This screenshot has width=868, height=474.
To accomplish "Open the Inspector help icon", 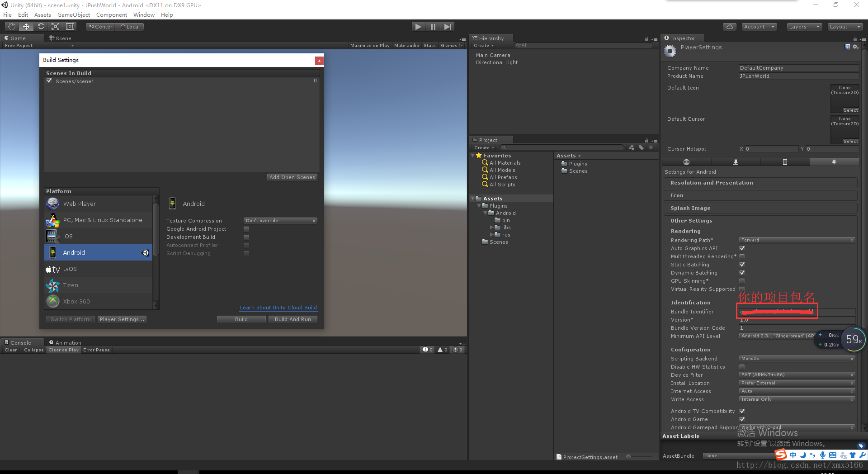I will 847,47.
